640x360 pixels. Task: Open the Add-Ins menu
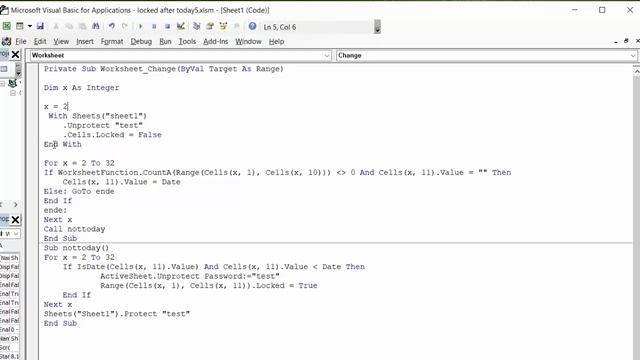216,42
